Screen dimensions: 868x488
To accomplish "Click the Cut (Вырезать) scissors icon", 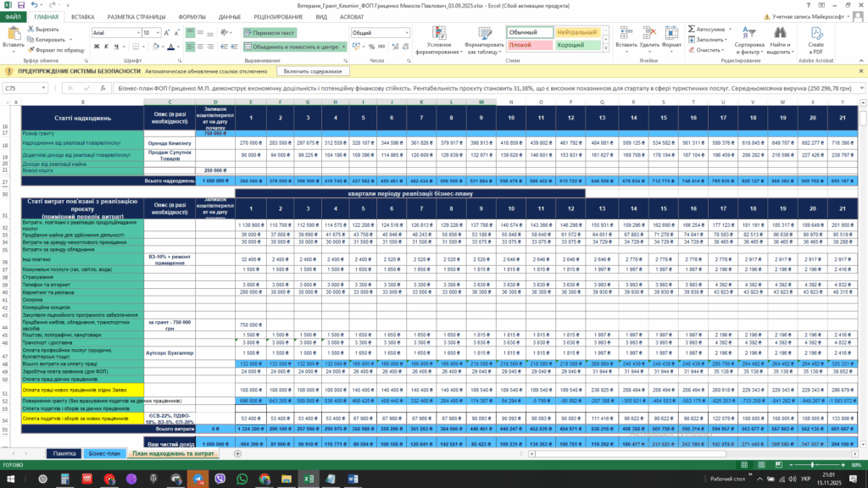I will pos(31,29).
